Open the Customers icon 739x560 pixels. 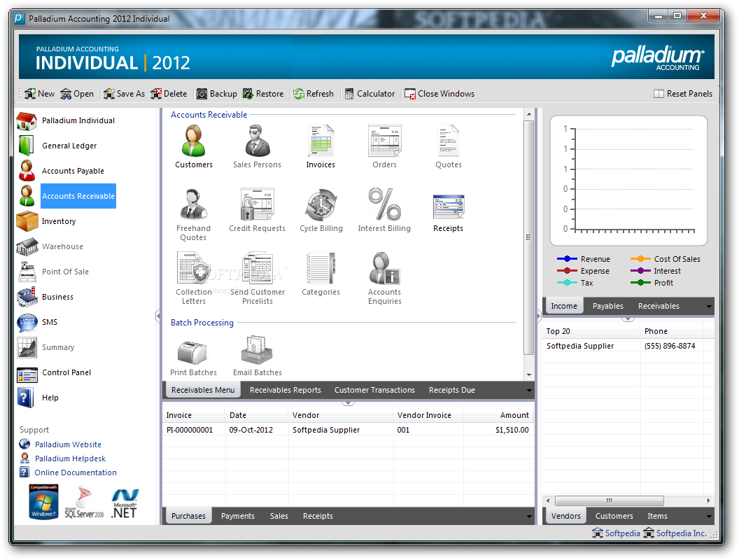pyautogui.click(x=194, y=146)
